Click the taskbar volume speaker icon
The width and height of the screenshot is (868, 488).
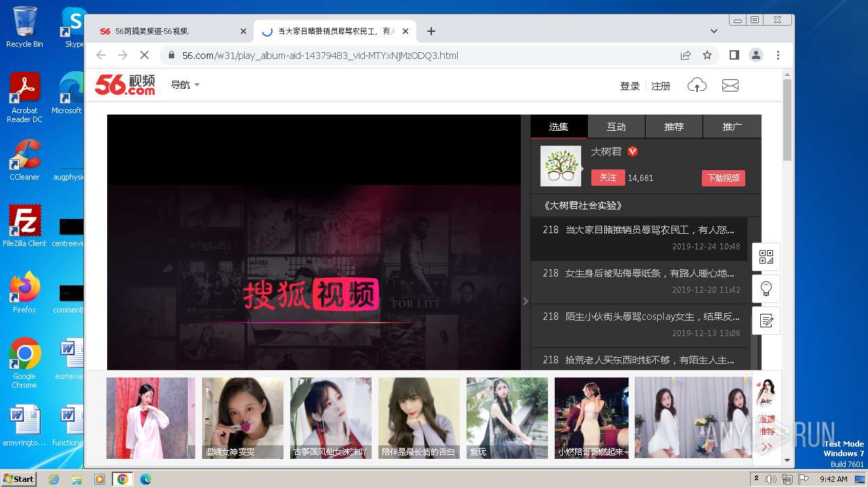click(771, 479)
